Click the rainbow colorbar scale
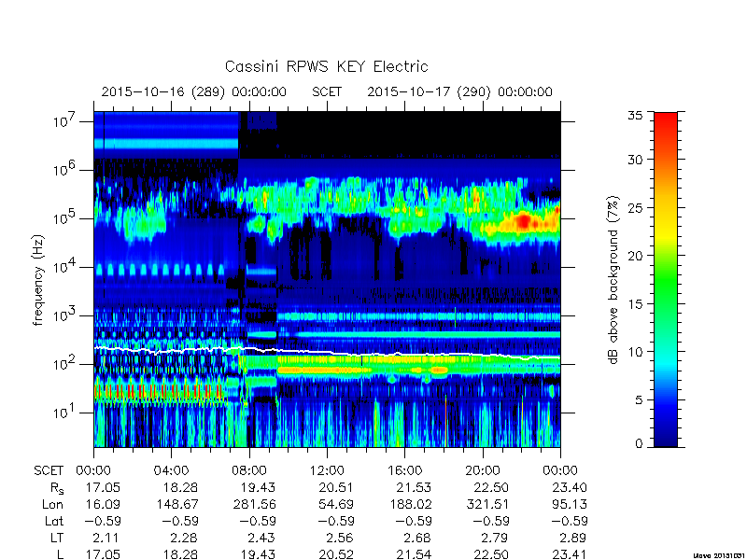Viewport: 747px width, 560px height. [666, 279]
